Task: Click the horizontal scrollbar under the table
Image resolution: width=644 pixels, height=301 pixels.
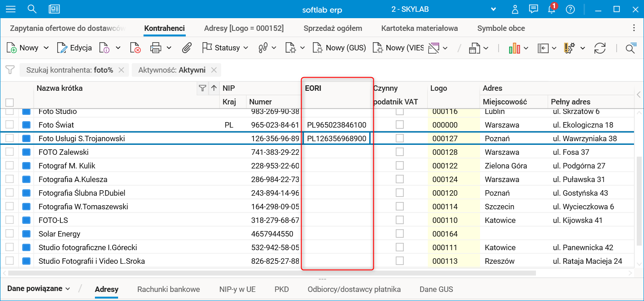Action: click(272, 273)
